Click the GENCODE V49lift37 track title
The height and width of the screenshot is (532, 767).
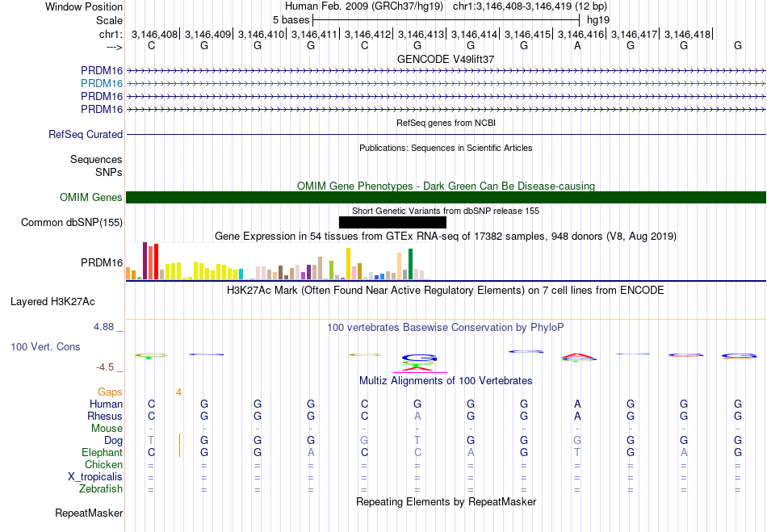point(446,59)
